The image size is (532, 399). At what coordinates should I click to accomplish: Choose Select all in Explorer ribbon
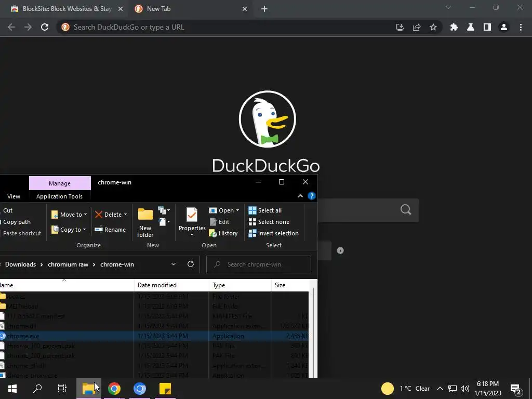265,210
